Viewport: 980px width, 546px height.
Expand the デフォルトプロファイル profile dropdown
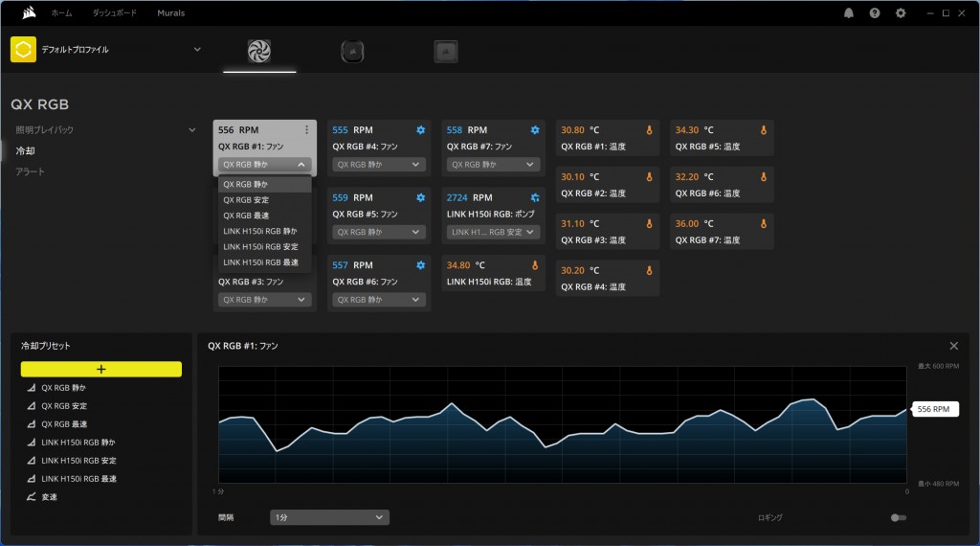(x=197, y=49)
